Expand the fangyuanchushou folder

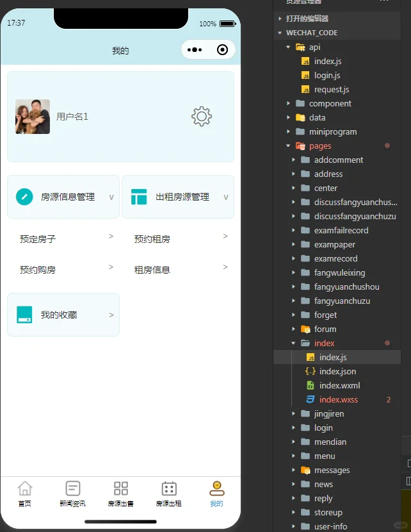(337, 287)
